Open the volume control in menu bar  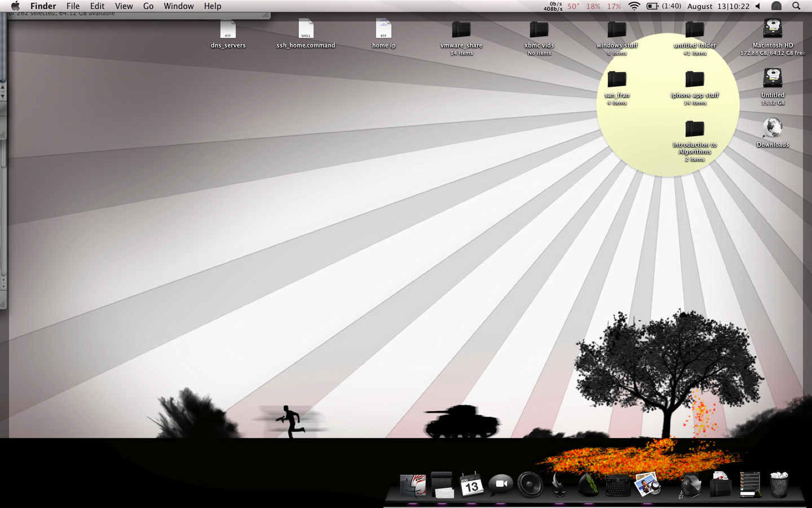758,6
